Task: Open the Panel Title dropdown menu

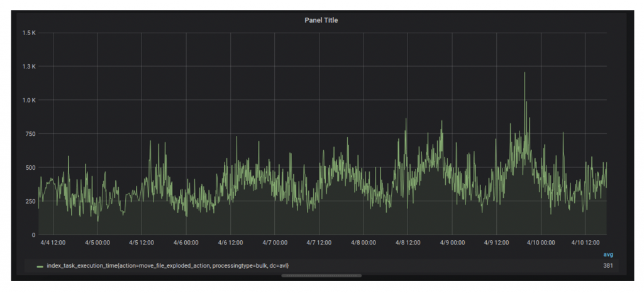Action: [x=321, y=21]
